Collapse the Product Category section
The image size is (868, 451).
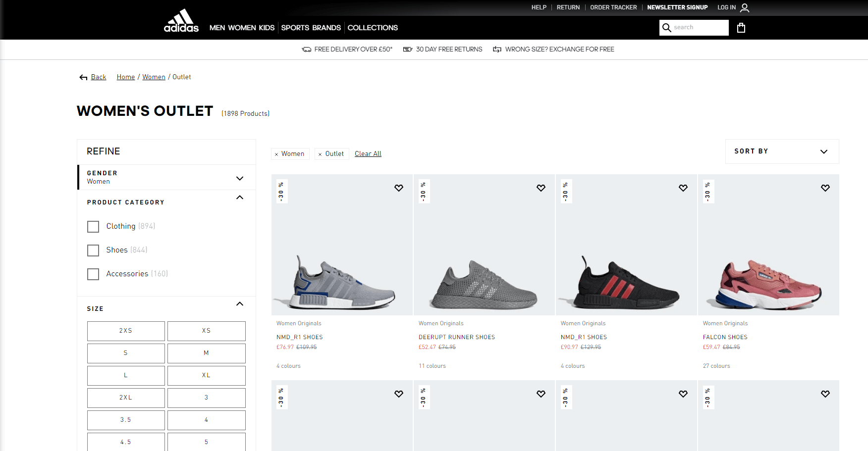point(240,197)
